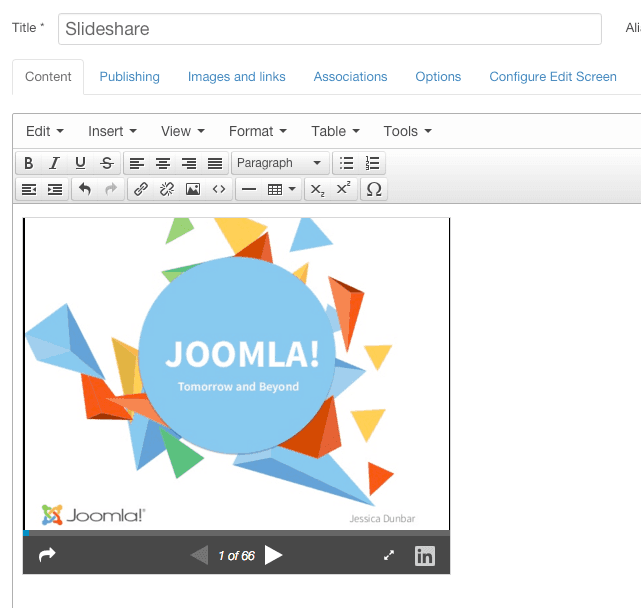Image resolution: width=641 pixels, height=608 pixels.
Task: Go to next slide
Action: (x=273, y=555)
